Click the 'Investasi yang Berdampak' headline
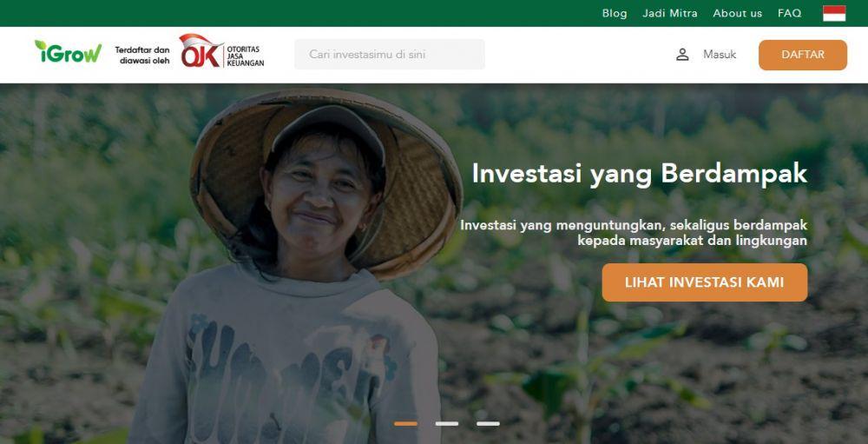The height and width of the screenshot is (444, 868). pyautogui.click(x=640, y=174)
